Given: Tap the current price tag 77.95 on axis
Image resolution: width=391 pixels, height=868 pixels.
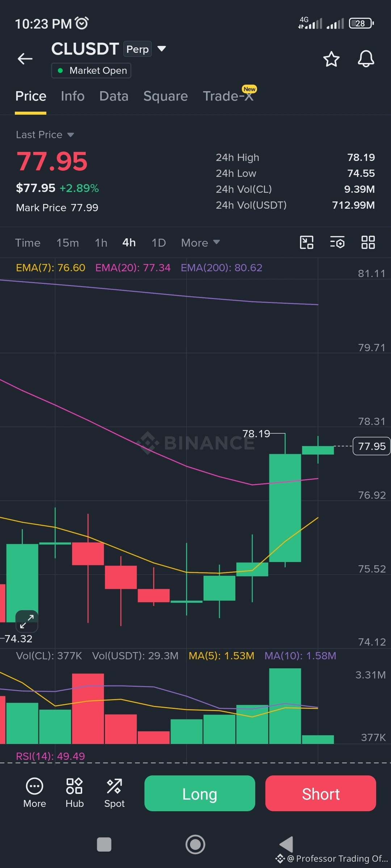Looking at the screenshot, I should [x=372, y=446].
